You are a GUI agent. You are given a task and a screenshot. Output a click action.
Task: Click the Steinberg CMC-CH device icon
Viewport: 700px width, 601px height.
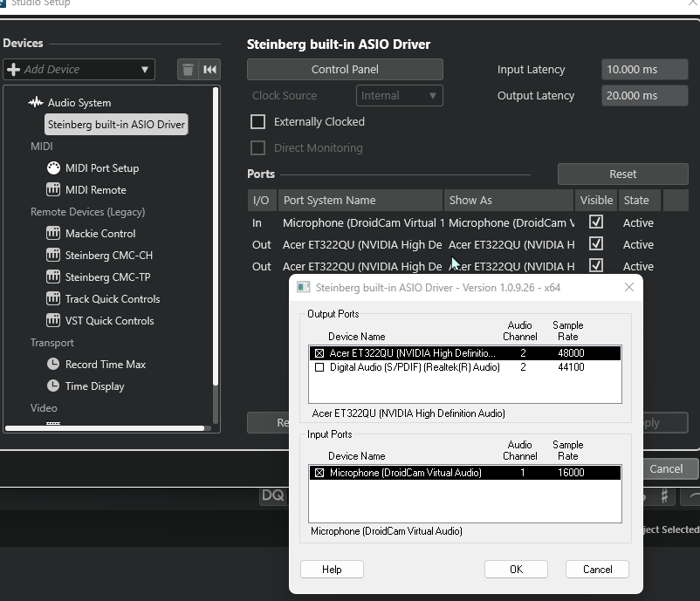53,256
